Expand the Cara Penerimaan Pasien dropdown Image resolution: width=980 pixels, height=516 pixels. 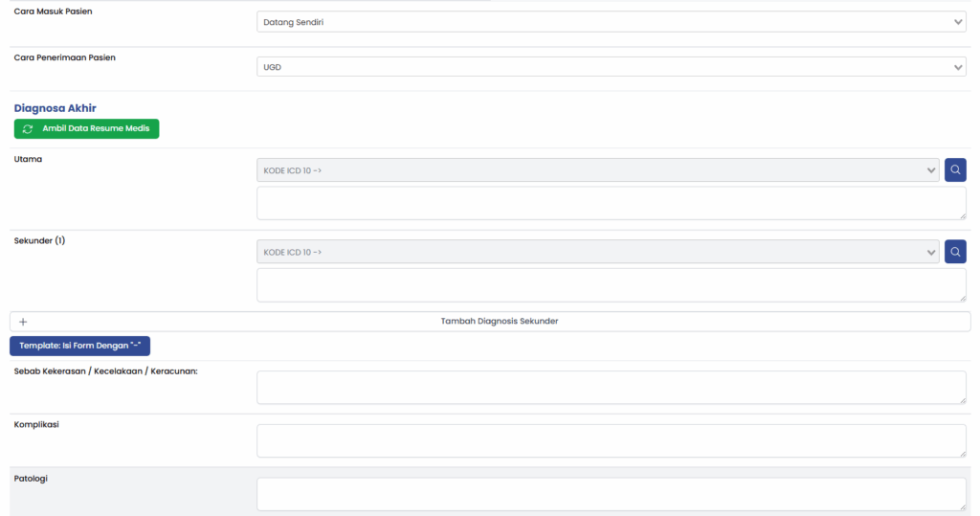[611, 67]
